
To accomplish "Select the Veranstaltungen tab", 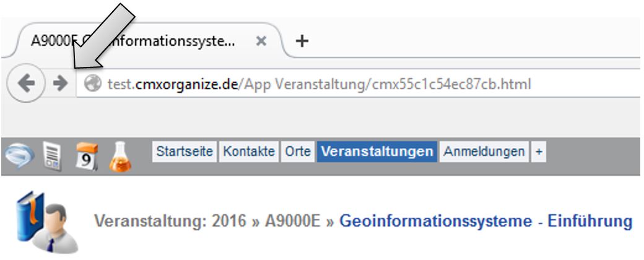I will [x=377, y=152].
